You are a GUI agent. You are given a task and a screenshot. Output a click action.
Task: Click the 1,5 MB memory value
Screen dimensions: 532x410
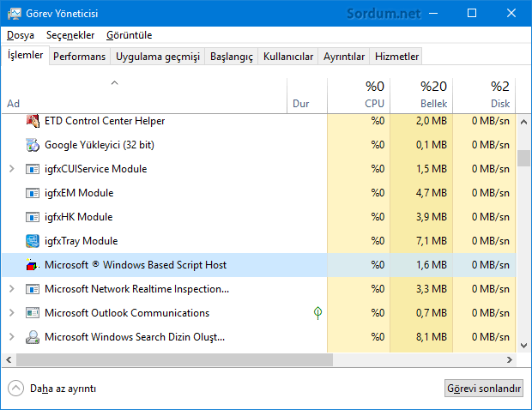pyautogui.click(x=432, y=169)
